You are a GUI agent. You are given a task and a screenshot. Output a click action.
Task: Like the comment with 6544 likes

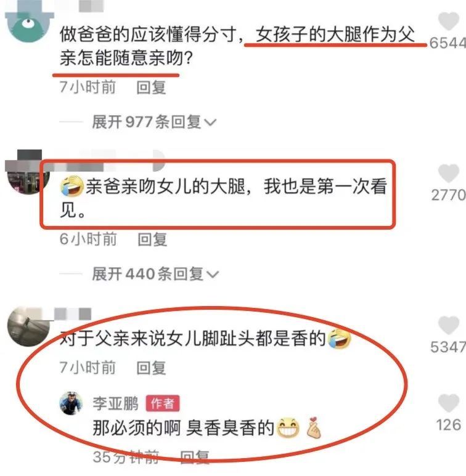point(448,22)
